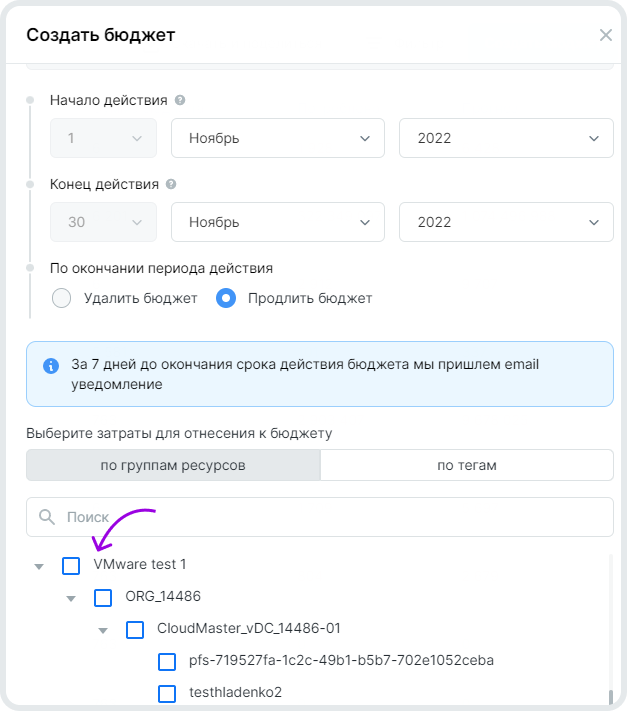The height and width of the screenshot is (711, 627).
Task: Enable CloudMaster_vDC_14486-01 checkbox
Action: pos(135,630)
